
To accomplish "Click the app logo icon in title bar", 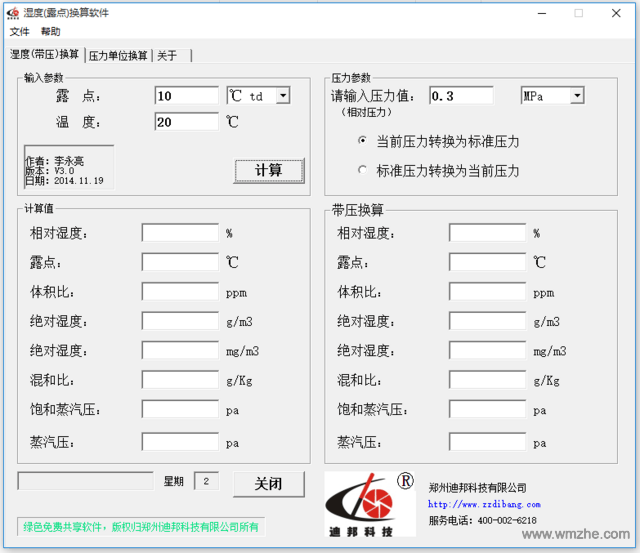I will (x=13, y=13).
